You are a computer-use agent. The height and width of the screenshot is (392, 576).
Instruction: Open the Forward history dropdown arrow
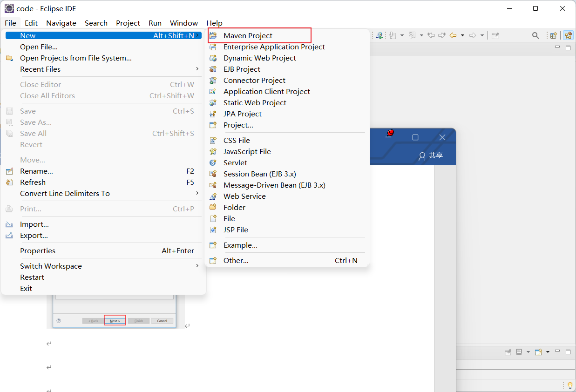[x=482, y=35]
